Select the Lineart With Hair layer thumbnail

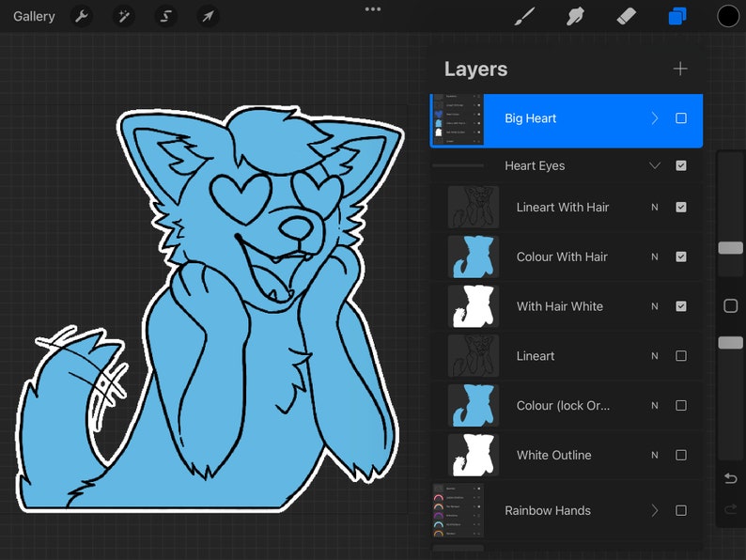(474, 207)
